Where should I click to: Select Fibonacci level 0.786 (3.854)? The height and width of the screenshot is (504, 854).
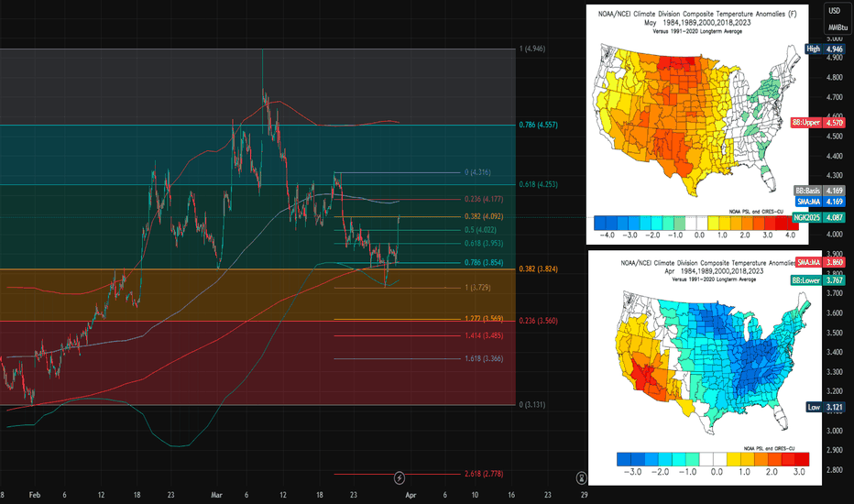[484, 263]
